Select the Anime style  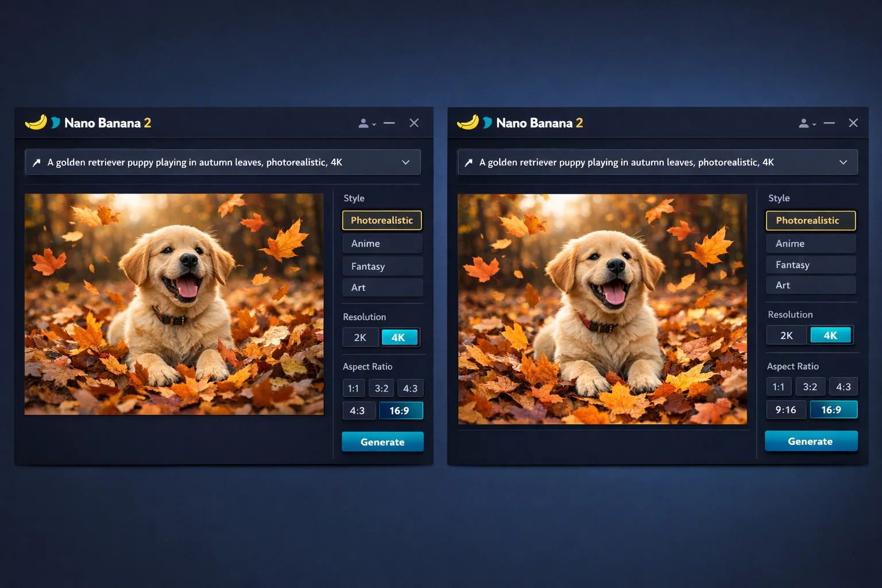[x=382, y=243]
